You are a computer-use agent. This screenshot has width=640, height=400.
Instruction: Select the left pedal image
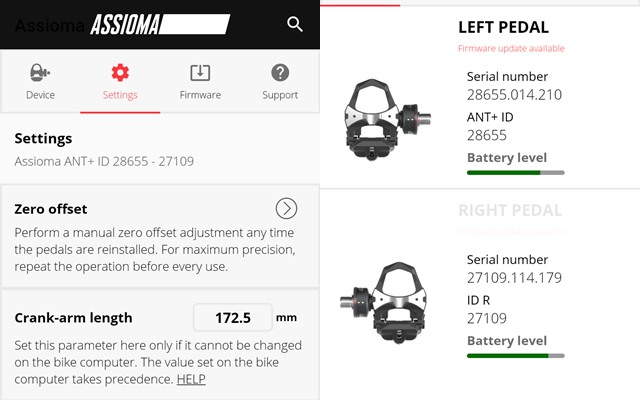387,119
